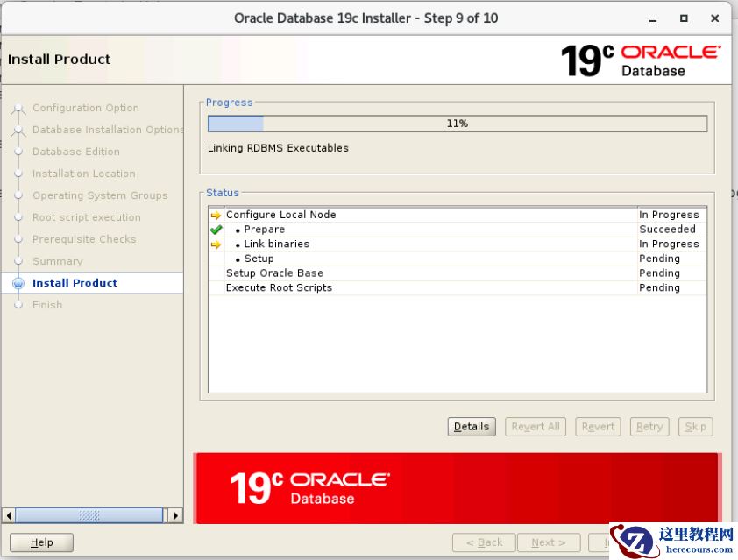Viewport: 738px width, 560px height.
Task: Select the Setup status row
Action: (x=457, y=259)
